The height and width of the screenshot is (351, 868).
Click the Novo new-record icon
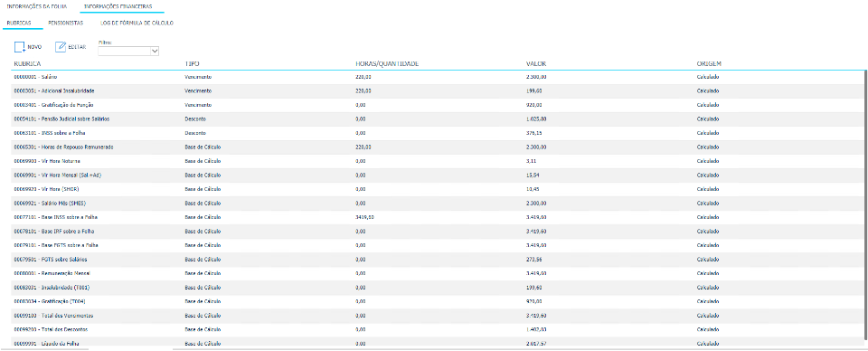[20, 47]
